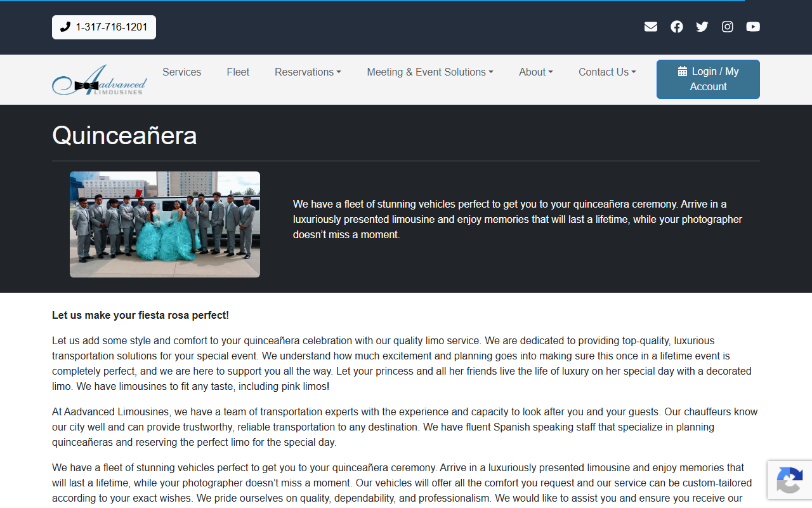The image size is (812, 508).
Task: Click the Quinceañera page heading
Action: click(124, 135)
